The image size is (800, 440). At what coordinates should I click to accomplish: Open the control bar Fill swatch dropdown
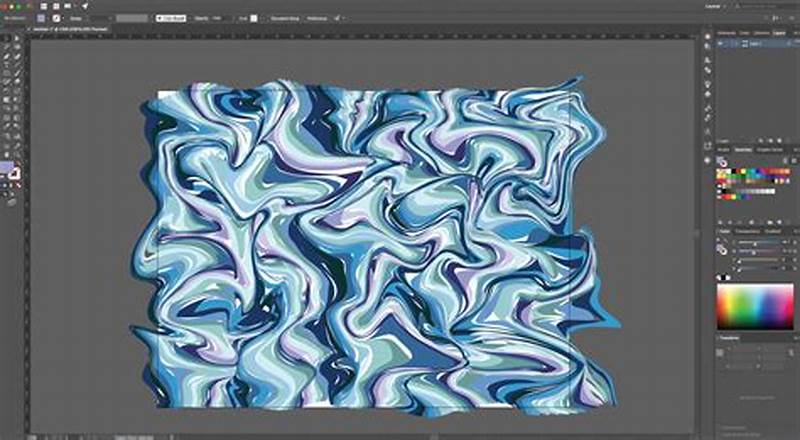click(x=41, y=18)
